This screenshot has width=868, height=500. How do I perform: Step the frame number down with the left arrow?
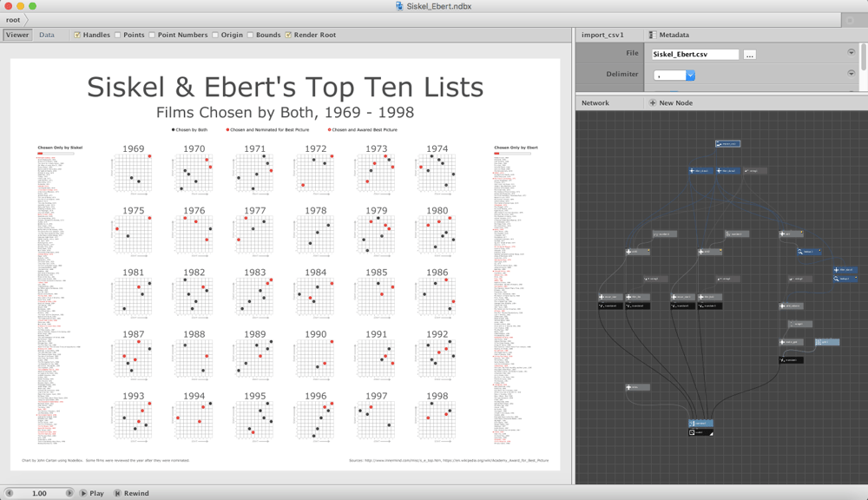click(x=9, y=493)
